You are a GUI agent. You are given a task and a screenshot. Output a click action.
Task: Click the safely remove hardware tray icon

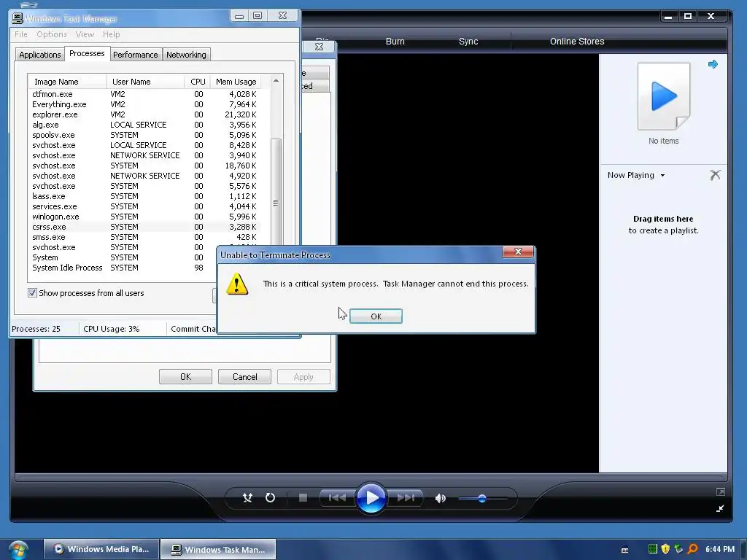coord(679,549)
